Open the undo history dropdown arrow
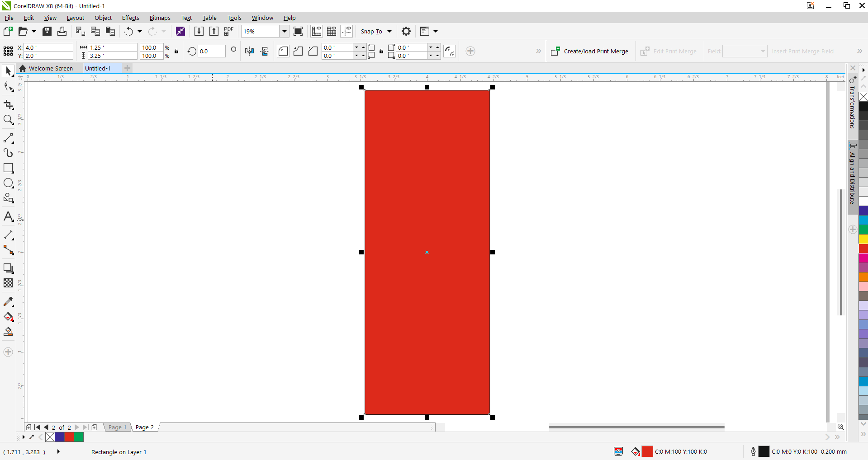This screenshot has width=868, height=460. (140, 31)
